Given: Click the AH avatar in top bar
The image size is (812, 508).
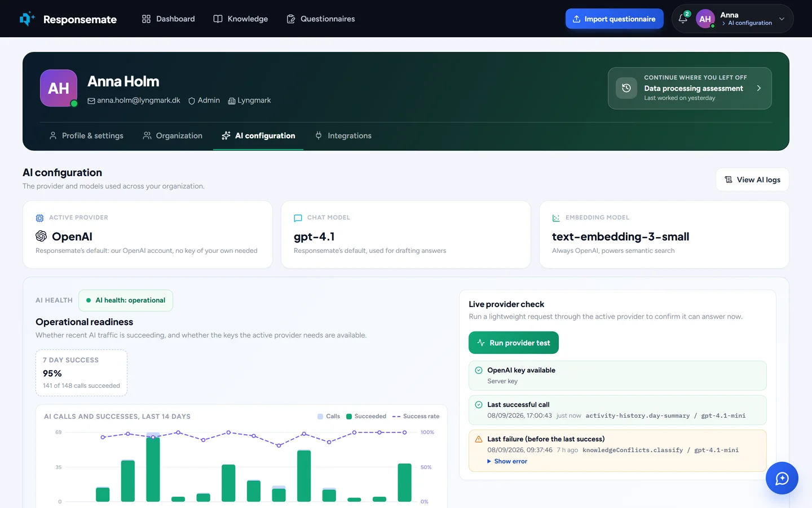Looking at the screenshot, I should coord(705,19).
